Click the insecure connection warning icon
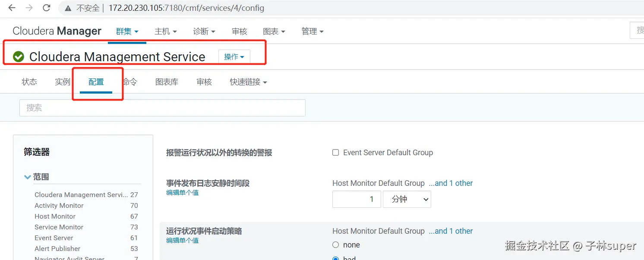Screen dimensions: 644x260 pyautogui.click(x=67, y=8)
